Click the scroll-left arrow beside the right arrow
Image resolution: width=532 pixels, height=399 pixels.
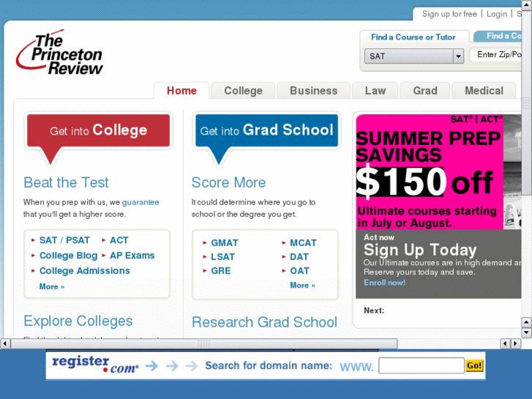(x=505, y=343)
